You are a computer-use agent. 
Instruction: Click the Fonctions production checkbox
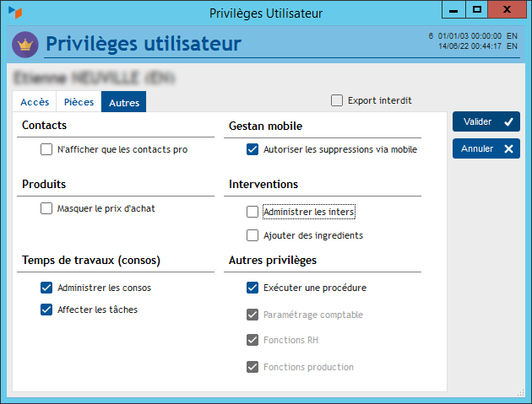coord(252,367)
